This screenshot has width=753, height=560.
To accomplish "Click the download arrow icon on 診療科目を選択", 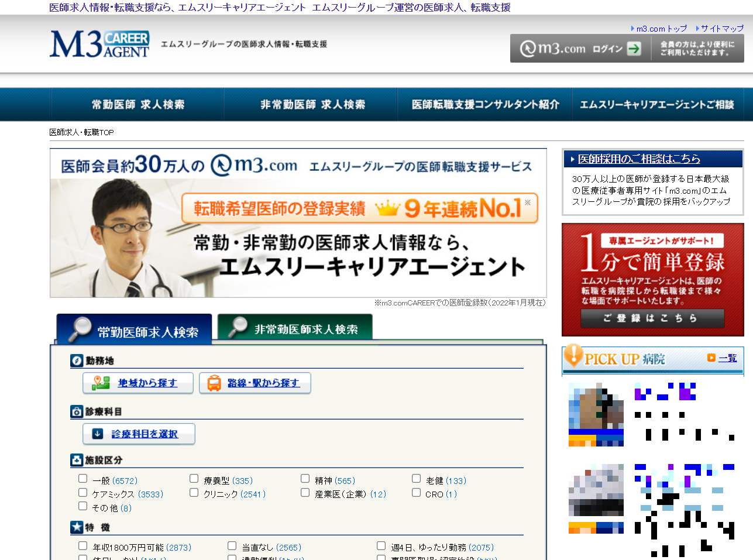I will pos(98,434).
